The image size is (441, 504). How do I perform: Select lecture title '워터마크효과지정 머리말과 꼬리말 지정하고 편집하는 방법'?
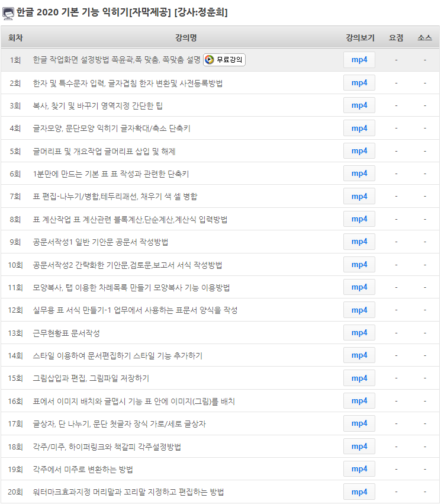point(128,492)
